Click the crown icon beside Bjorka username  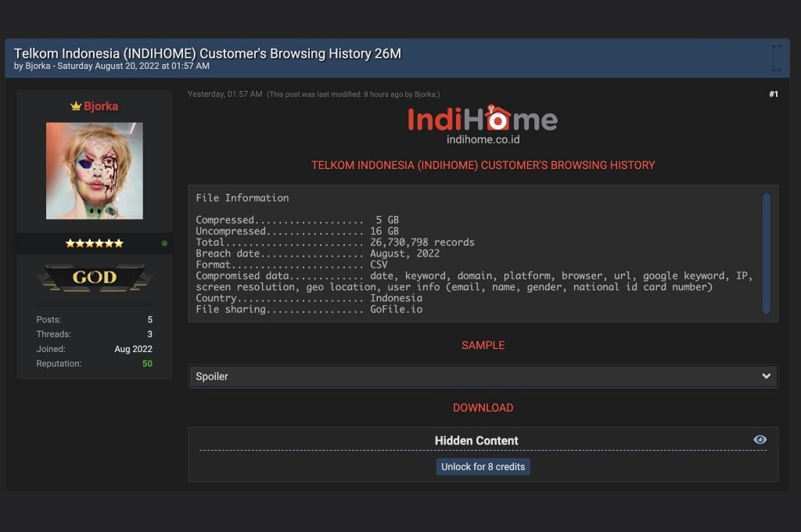point(76,106)
